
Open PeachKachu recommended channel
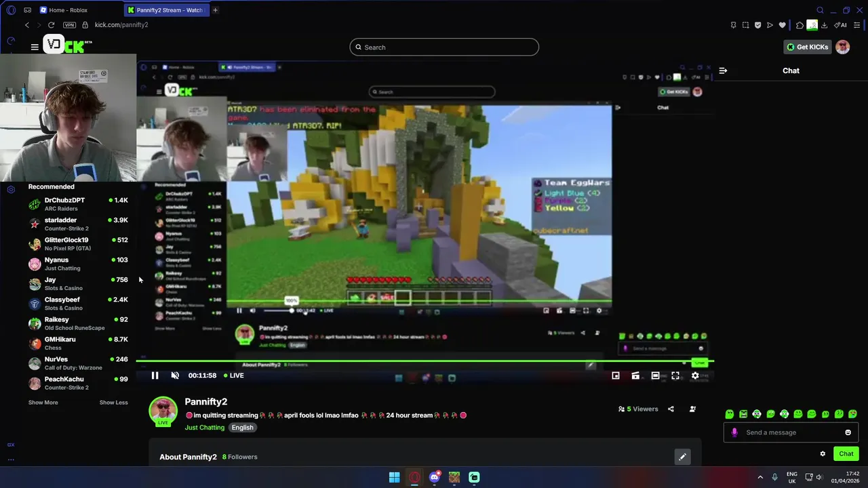78,383
